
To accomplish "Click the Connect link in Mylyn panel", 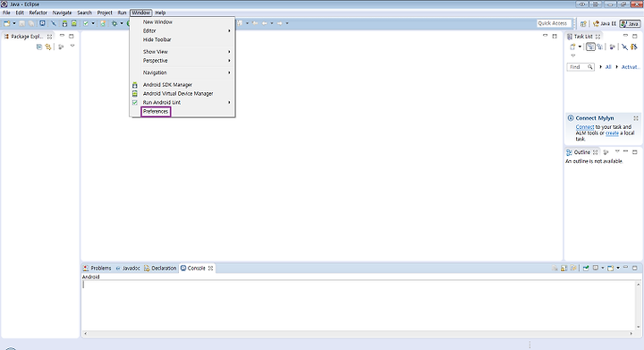I will click(585, 127).
